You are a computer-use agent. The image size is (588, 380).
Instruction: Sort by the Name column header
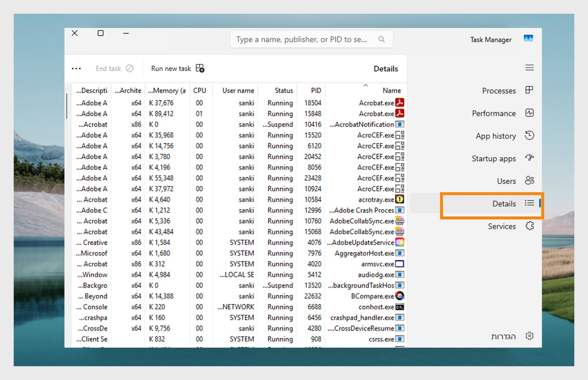(x=391, y=90)
